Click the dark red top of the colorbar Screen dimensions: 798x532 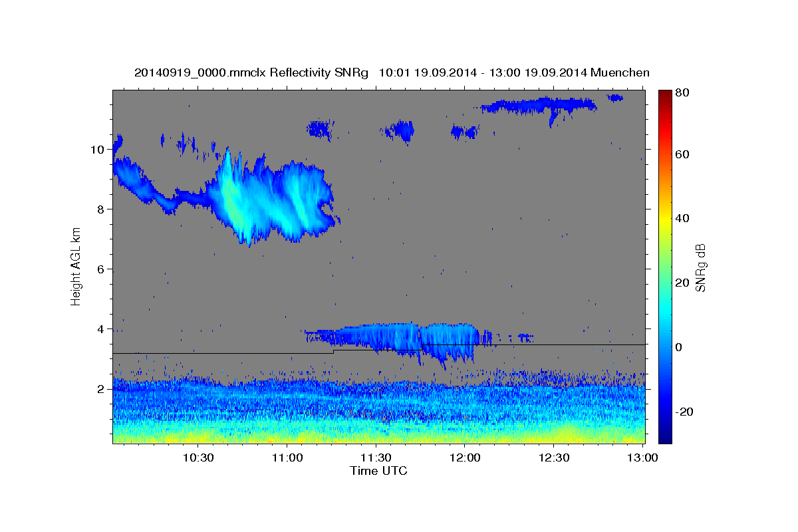(666, 94)
